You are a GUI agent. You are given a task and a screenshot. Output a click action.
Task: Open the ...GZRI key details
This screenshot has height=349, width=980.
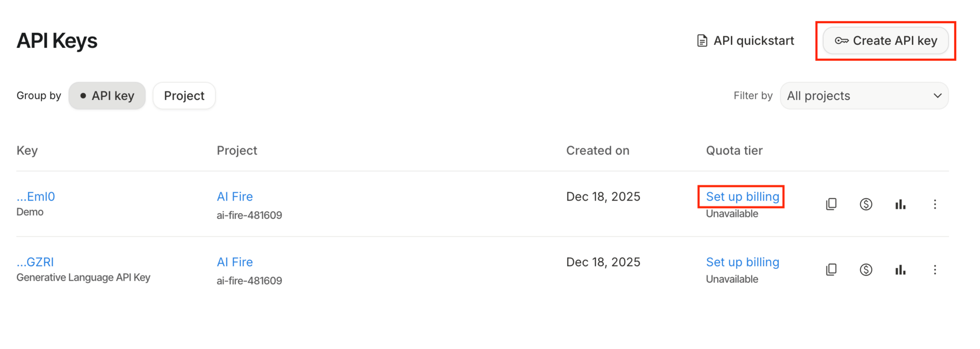coord(35,262)
